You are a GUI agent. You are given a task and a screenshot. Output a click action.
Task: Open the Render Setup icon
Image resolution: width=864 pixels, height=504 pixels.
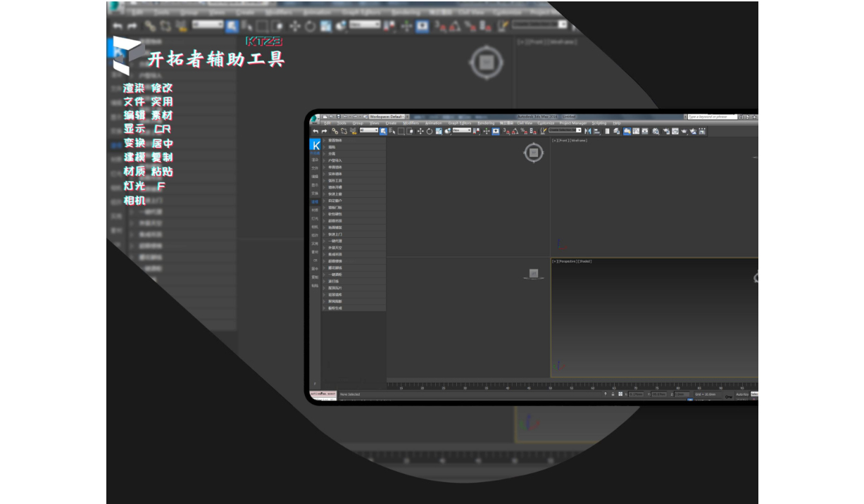665,131
